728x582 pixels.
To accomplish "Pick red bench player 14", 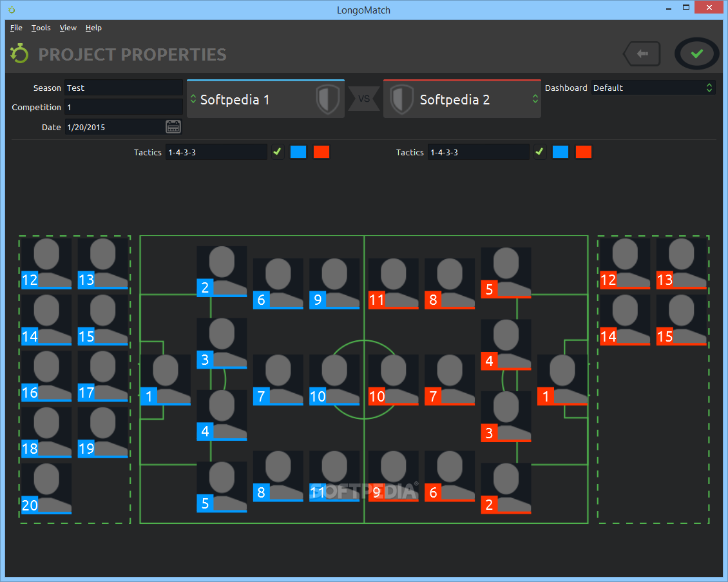I will (x=625, y=320).
